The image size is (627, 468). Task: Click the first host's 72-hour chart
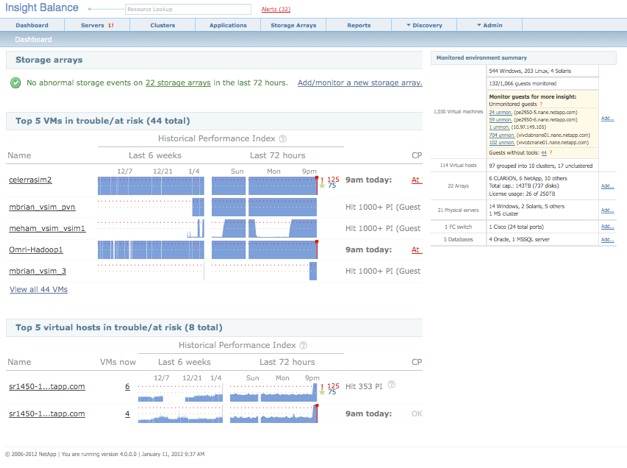pos(274,392)
